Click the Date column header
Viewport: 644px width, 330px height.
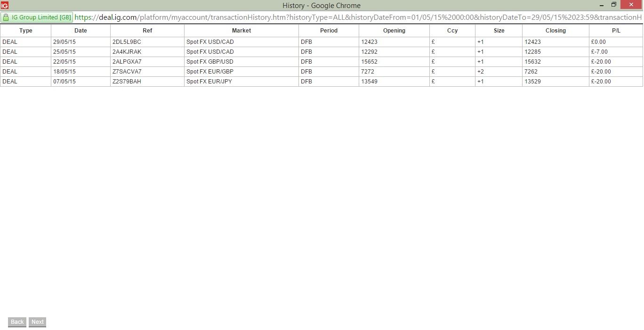(x=80, y=31)
